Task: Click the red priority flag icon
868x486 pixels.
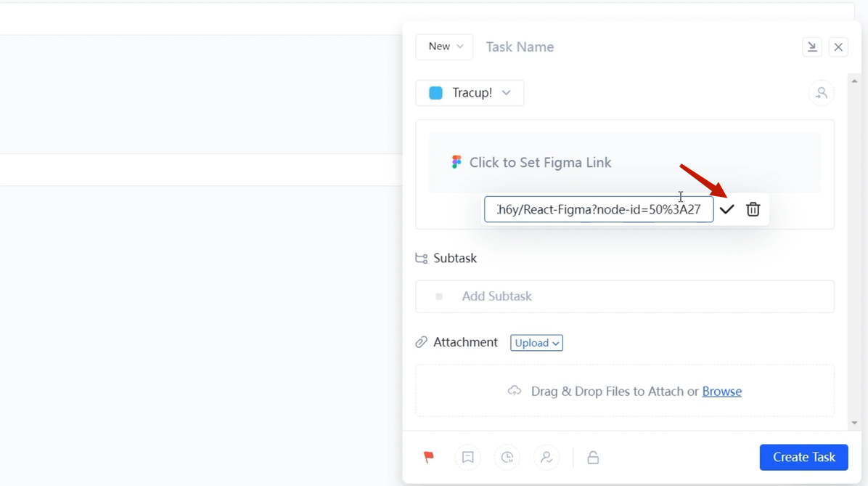Action: tap(429, 457)
